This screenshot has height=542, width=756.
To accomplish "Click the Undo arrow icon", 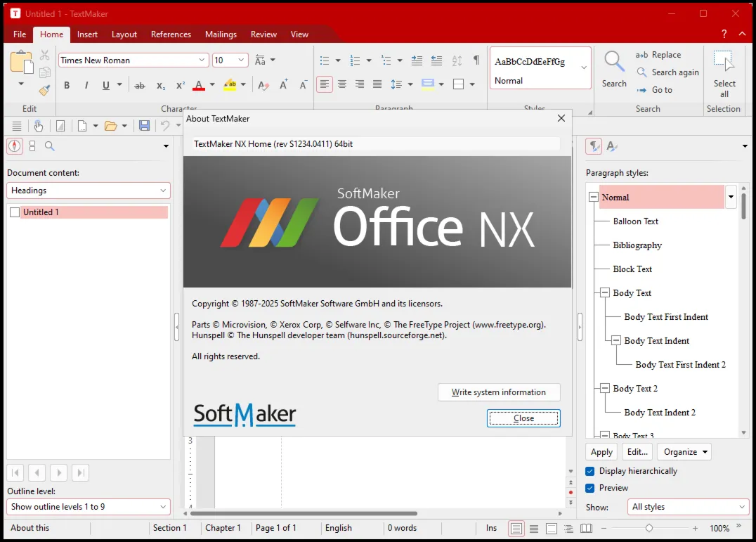I will click(x=165, y=126).
